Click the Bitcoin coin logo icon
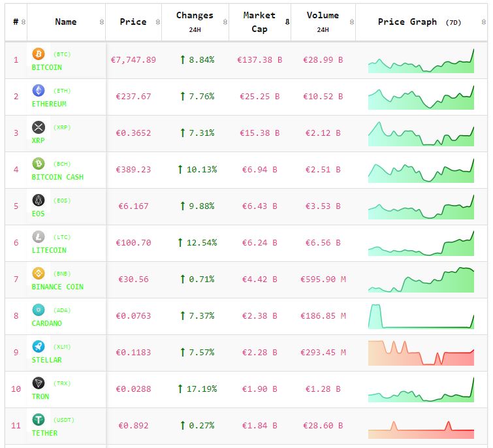 38,54
